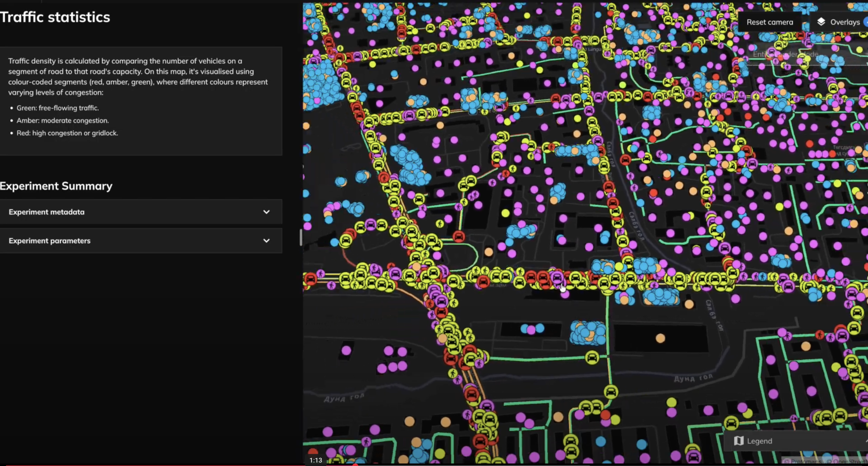The height and width of the screenshot is (466, 868).
Task: Click the blue count badge on Overlays
Action: coord(865,22)
